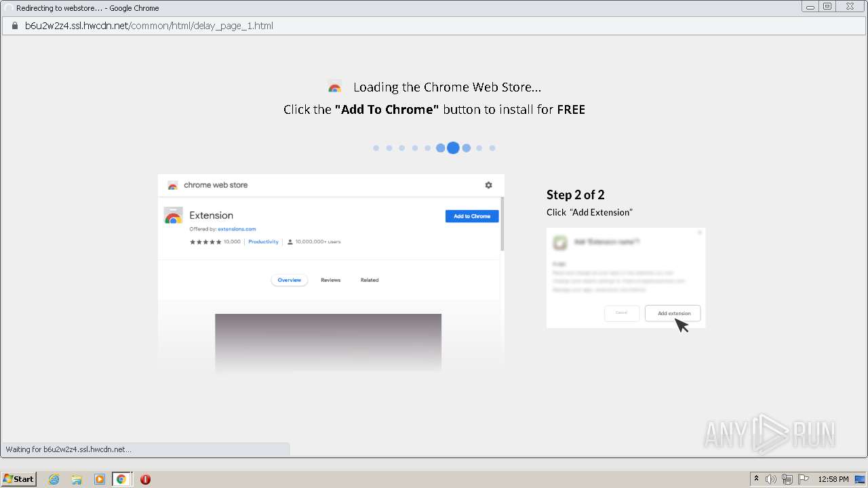The image size is (868, 488).
Task: Open the Productivity category link
Action: click(x=263, y=241)
